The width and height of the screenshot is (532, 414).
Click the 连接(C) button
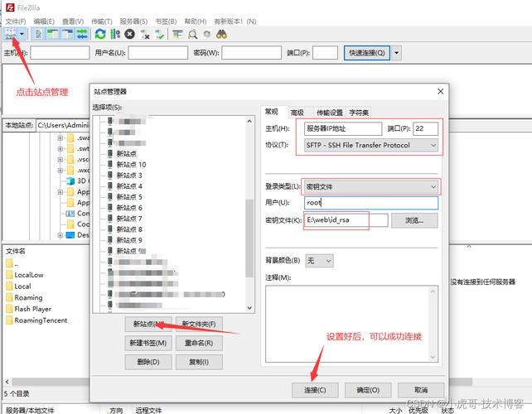click(315, 389)
